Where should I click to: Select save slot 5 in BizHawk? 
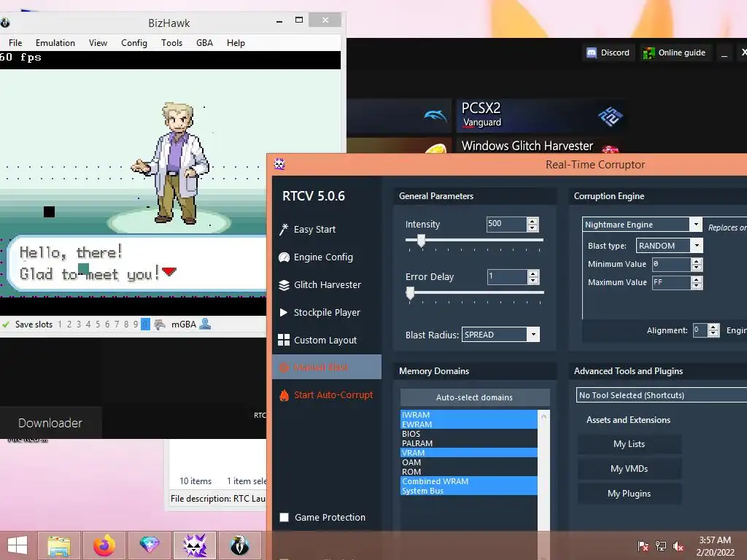click(x=98, y=324)
